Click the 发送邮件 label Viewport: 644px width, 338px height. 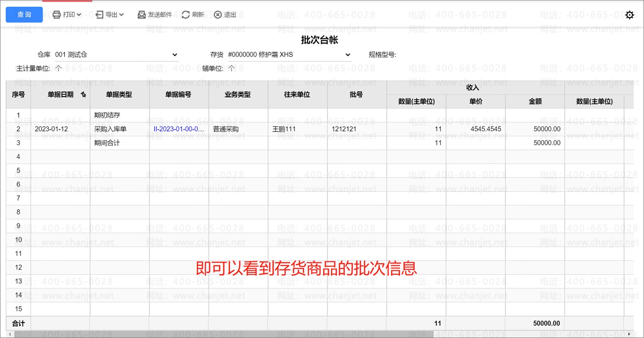[160, 15]
